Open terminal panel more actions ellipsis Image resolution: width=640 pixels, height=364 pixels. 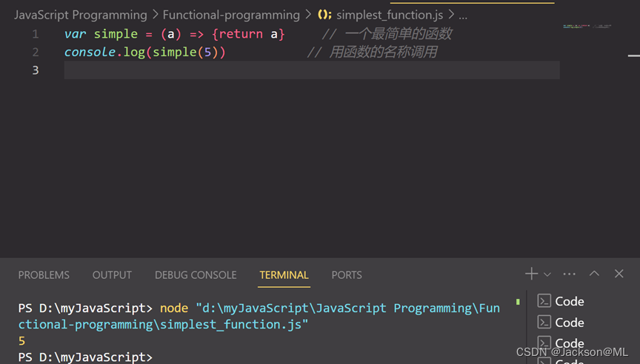tap(569, 274)
